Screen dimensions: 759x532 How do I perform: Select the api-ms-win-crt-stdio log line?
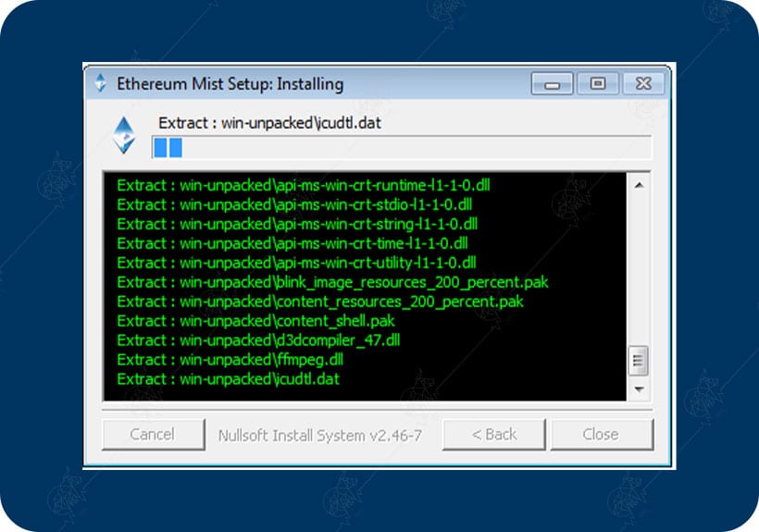click(294, 204)
